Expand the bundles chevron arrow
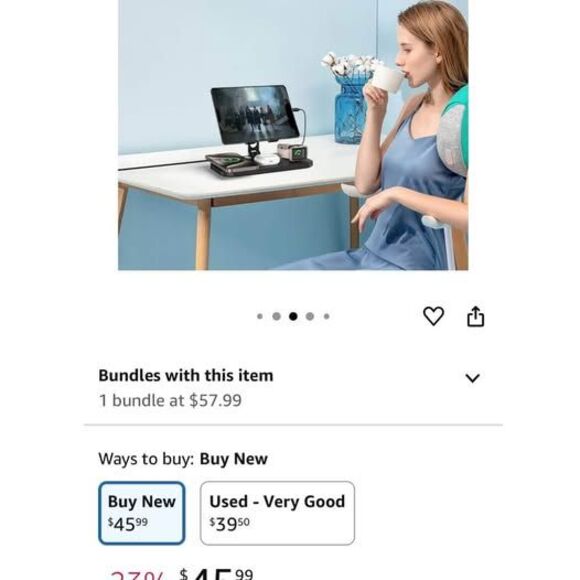 point(472,378)
